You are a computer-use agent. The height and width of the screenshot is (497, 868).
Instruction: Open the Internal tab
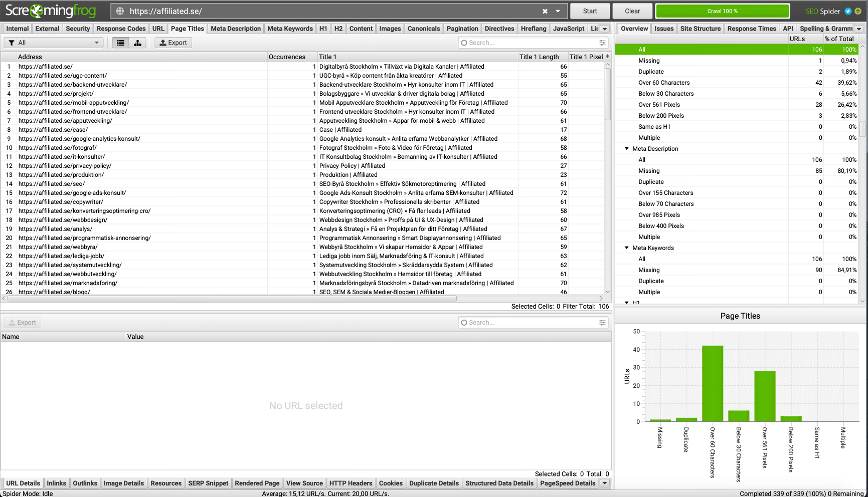[x=18, y=29]
